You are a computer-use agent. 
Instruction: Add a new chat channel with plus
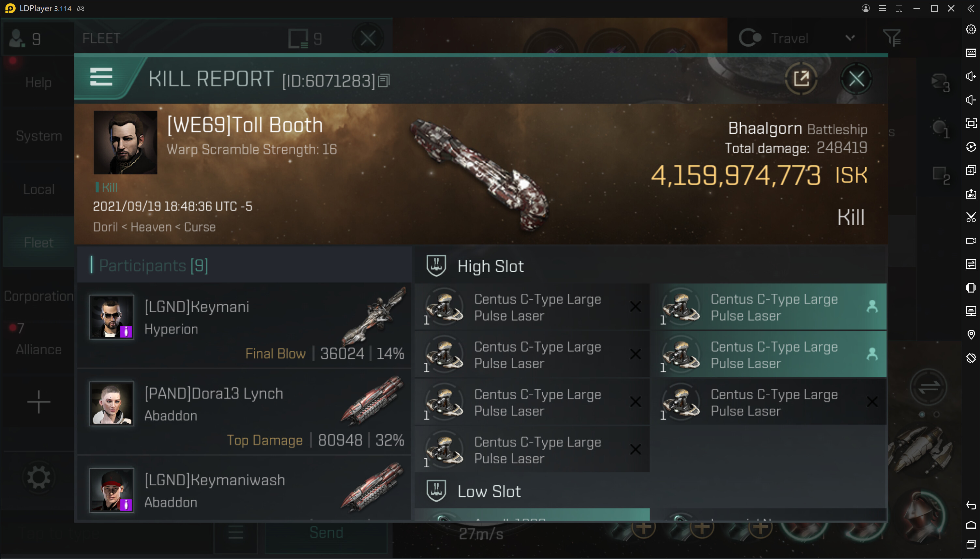point(38,402)
